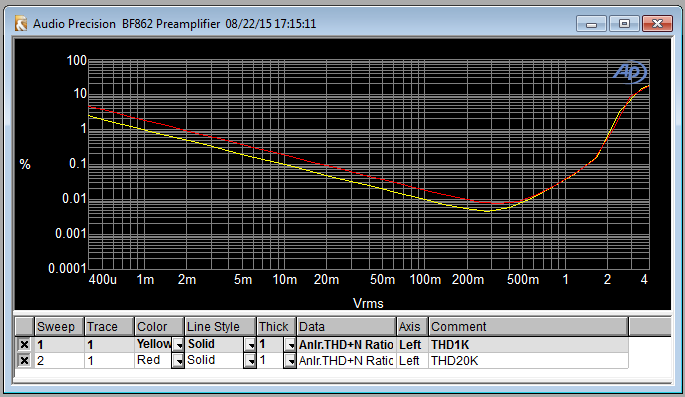Open Thick dropdown for THD20K row
685x397 pixels.
[x=290, y=360]
